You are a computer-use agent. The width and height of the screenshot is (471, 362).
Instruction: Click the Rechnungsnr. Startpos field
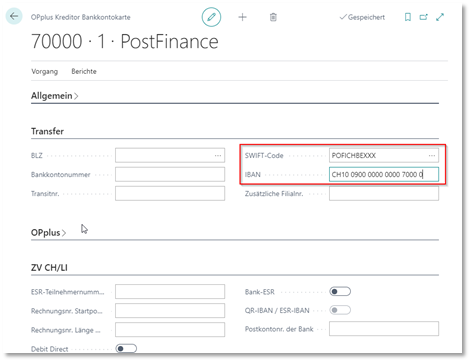(170, 311)
